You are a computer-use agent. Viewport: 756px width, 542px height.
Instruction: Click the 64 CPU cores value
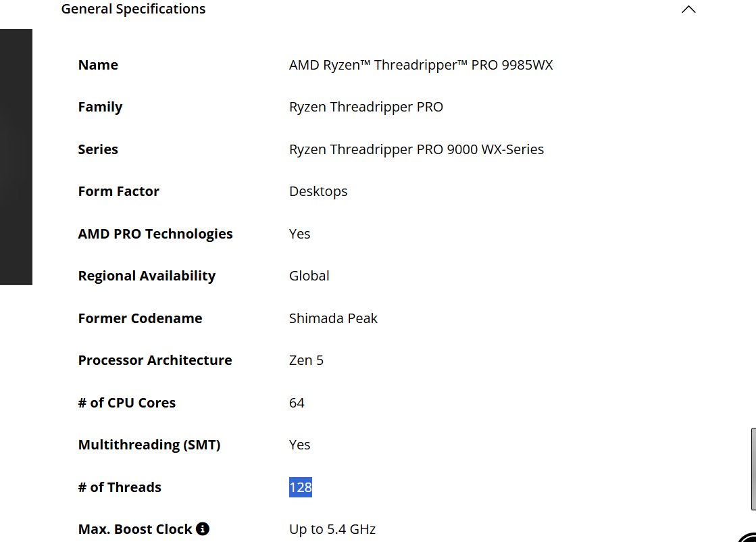click(297, 403)
